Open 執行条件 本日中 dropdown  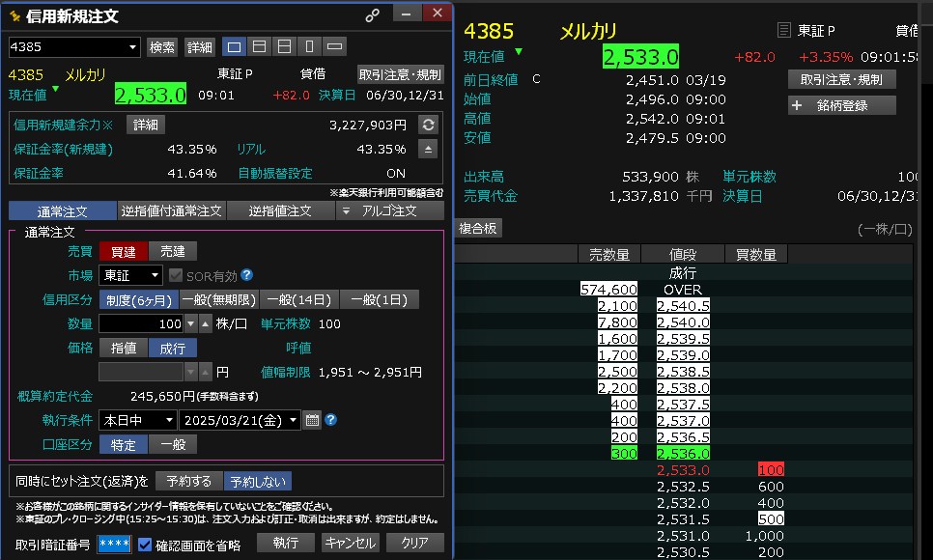(x=169, y=420)
